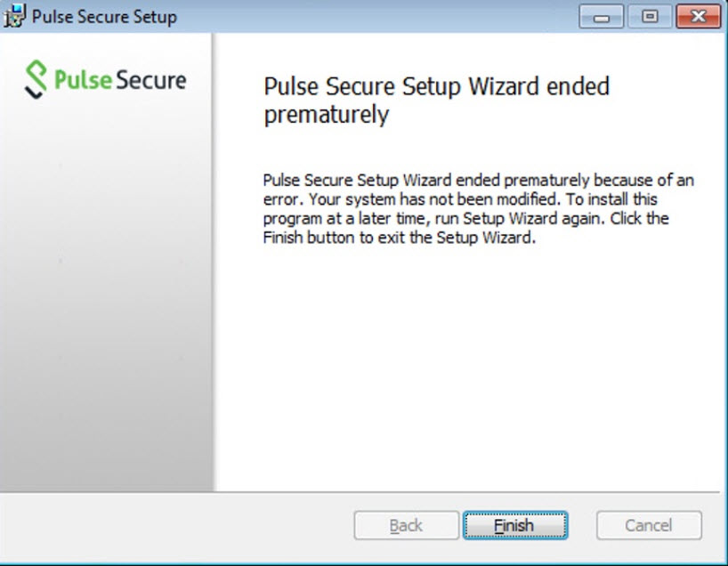Click the Pulse Secure wordmark text

(x=125, y=80)
